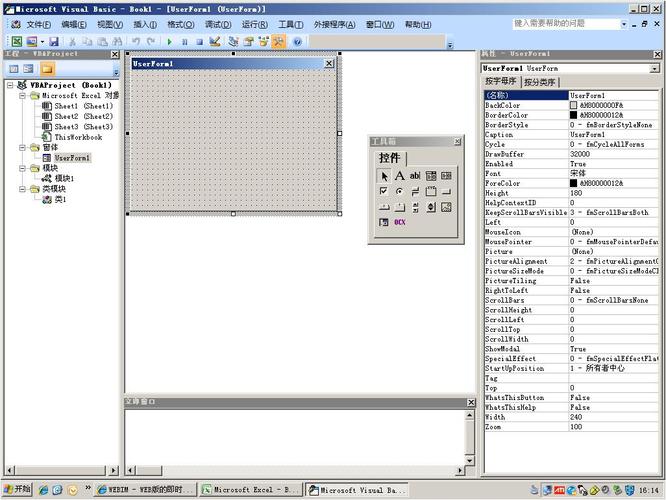Click the Save icon in the toolbar
This screenshot has width=666, height=500.
(x=52, y=41)
